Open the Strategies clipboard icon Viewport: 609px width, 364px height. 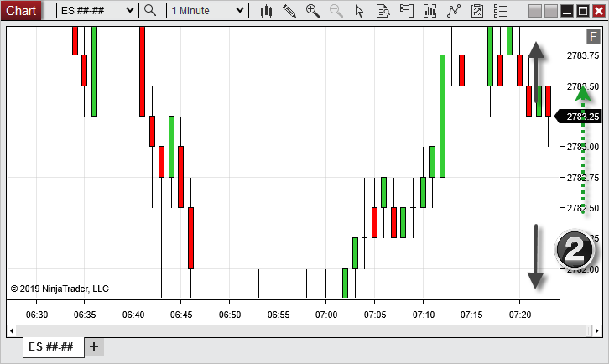pyautogui.click(x=477, y=11)
